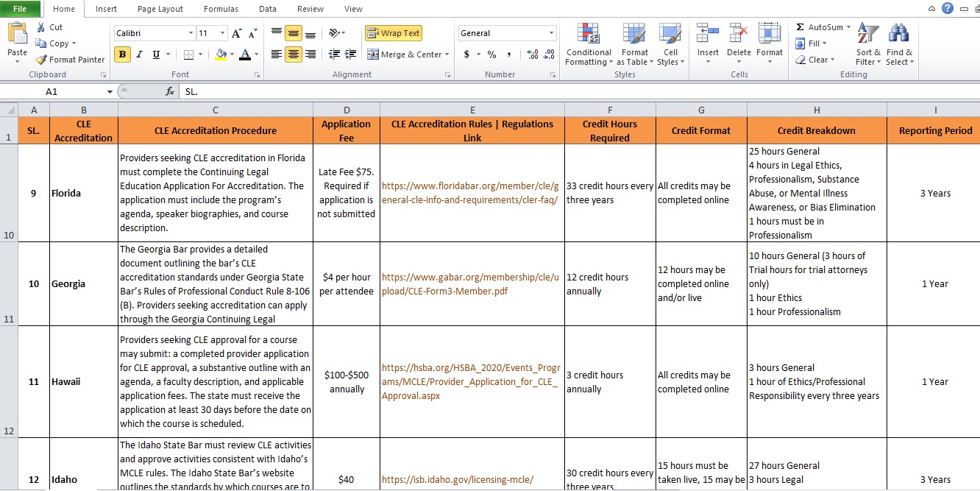Viewport: 980px width, 491px height.
Task: Open the Florida Bar CLE link
Action: pos(470,193)
